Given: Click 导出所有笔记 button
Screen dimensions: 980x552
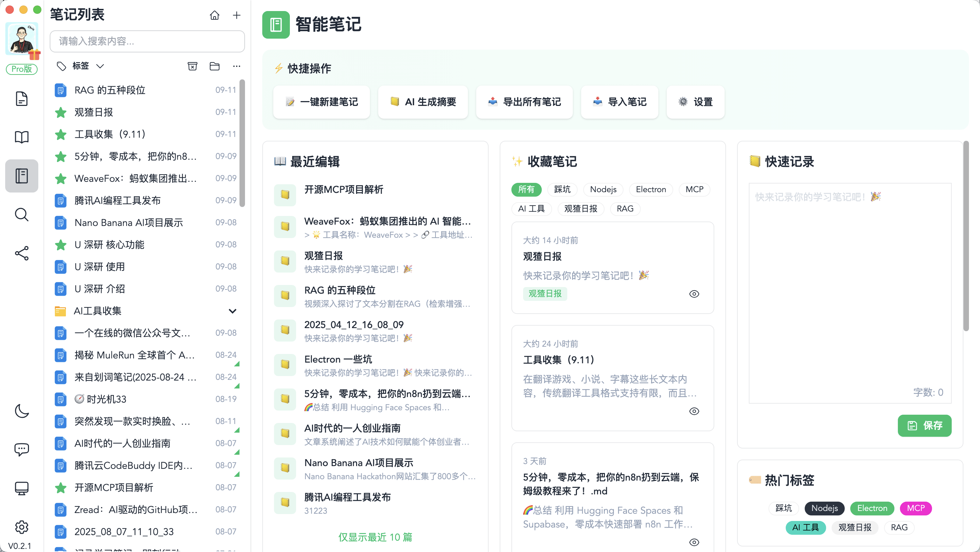Looking at the screenshot, I should (524, 102).
